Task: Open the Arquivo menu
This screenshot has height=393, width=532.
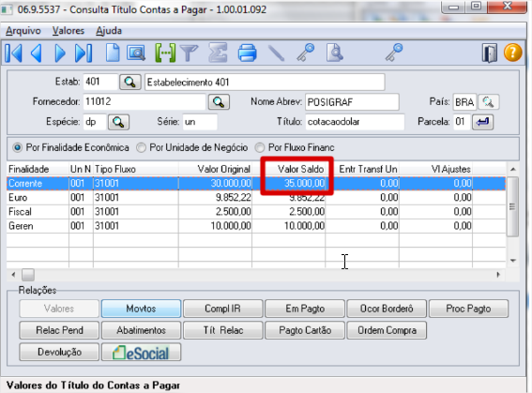Action: [23, 31]
